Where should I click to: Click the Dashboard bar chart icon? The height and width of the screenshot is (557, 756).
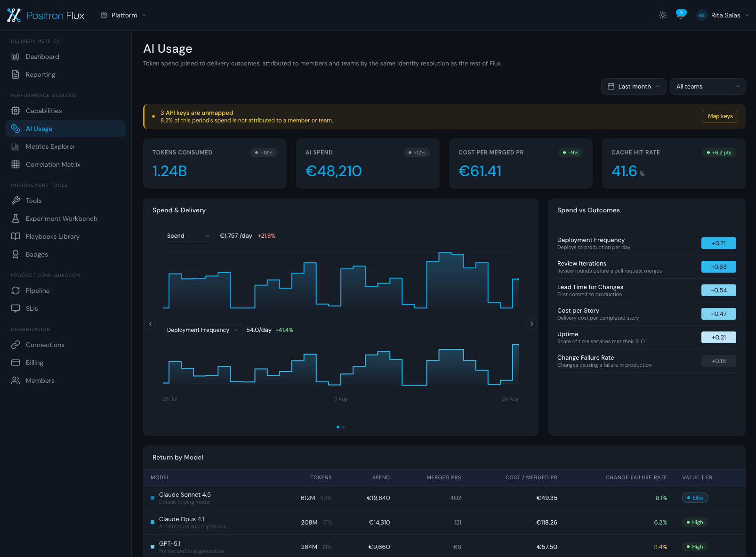pos(16,57)
